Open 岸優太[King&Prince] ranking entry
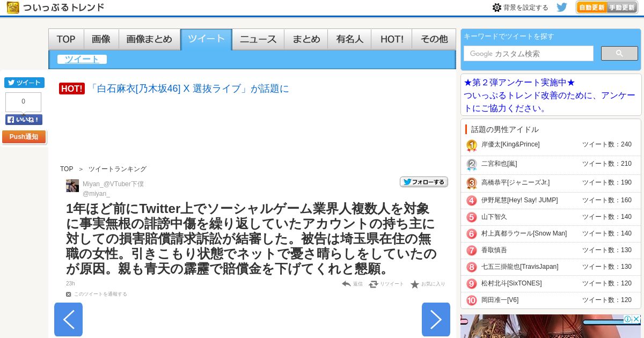Image resolution: width=644 pixels, height=338 pixels. point(510,144)
